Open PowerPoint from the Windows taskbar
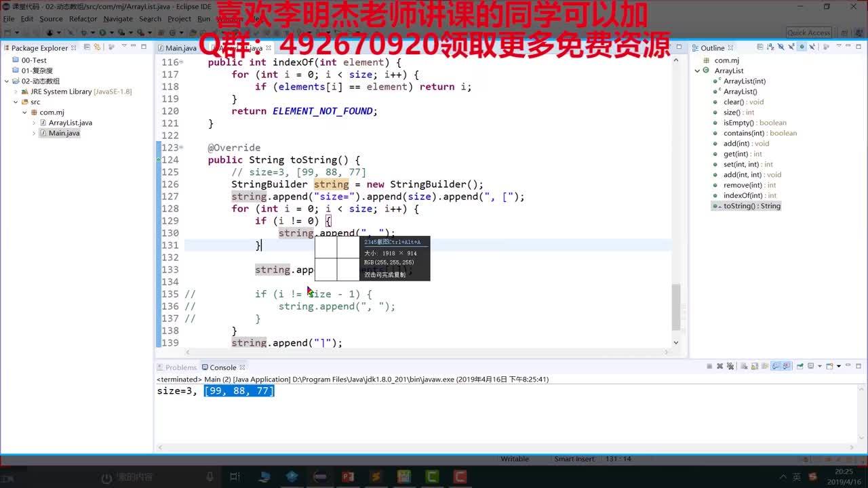 coord(347,477)
